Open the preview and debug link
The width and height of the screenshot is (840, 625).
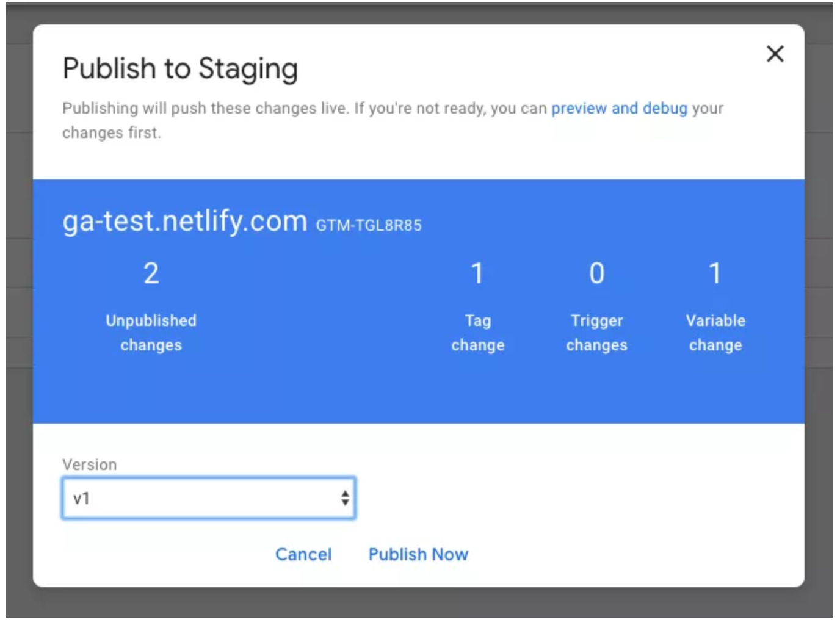619,109
